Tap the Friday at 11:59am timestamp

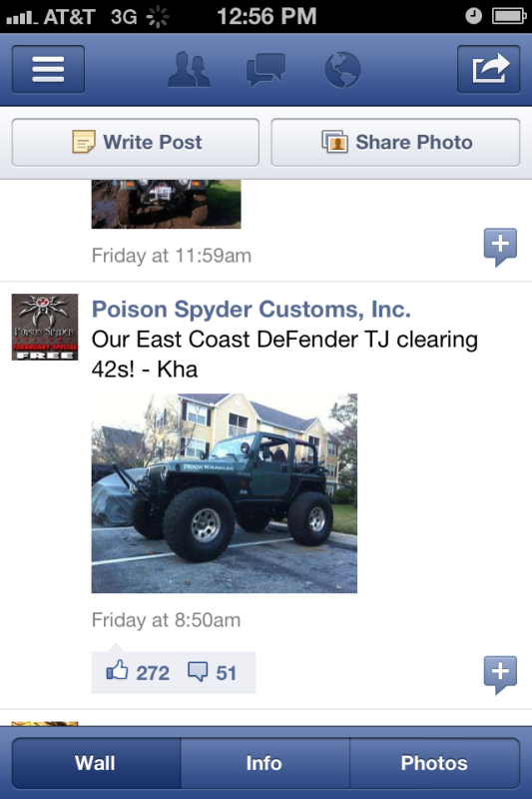[x=172, y=256]
